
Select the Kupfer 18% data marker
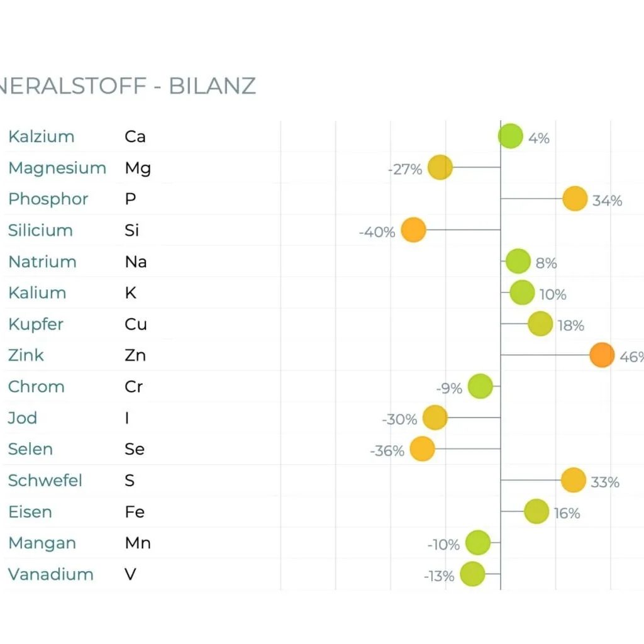click(540, 324)
